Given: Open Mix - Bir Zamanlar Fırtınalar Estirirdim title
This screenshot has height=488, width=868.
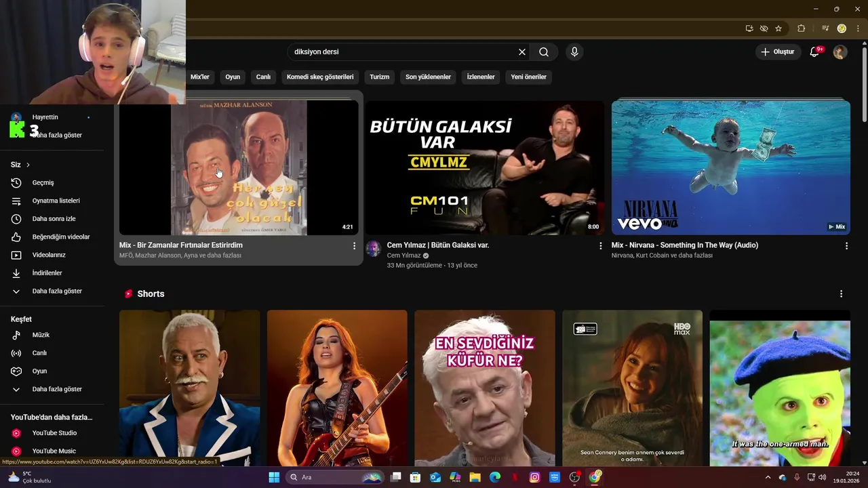Looking at the screenshot, I should 181,245.
